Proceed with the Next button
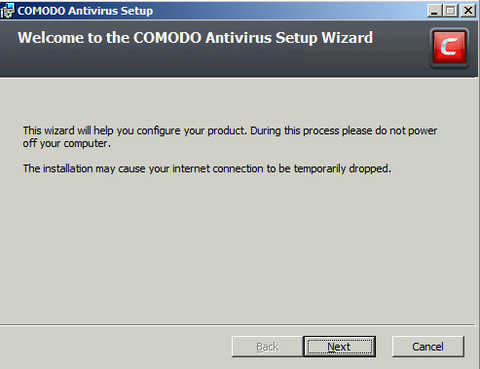 [339, 347]
